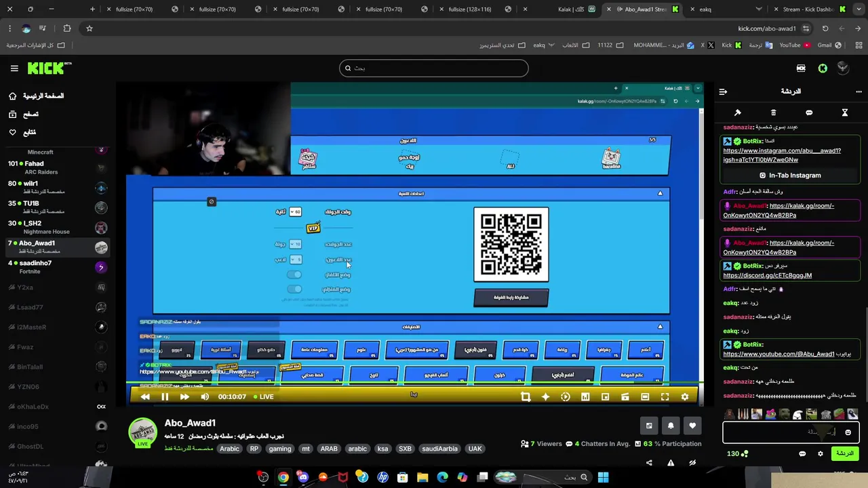Select the Fahad channel in the sidebar
The height and width of the screenshot is (488, 868).
[x=58, y=167]
